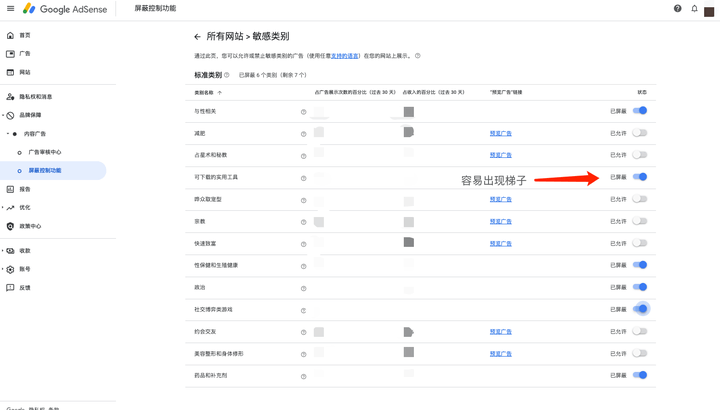Open the hamburger main menu
Screen dimensions: 720x410
[x=10, y=9]
